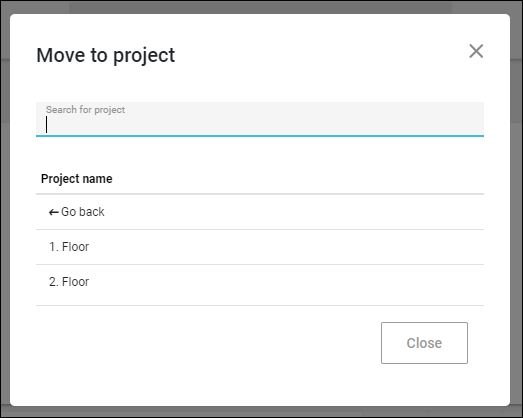Open the 2. Floor row in the list
The height and width of the screenshot is (418, 523).
coord(260,282)
